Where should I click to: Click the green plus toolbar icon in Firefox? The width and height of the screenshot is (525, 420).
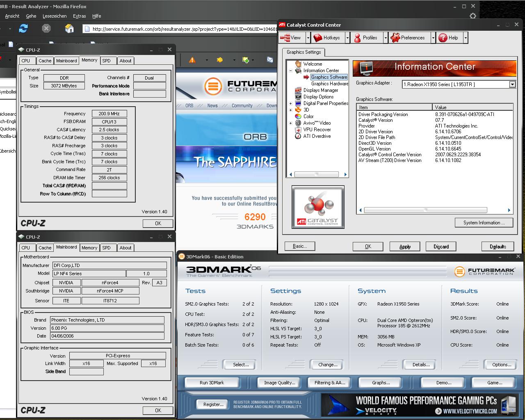coord(246,60)
